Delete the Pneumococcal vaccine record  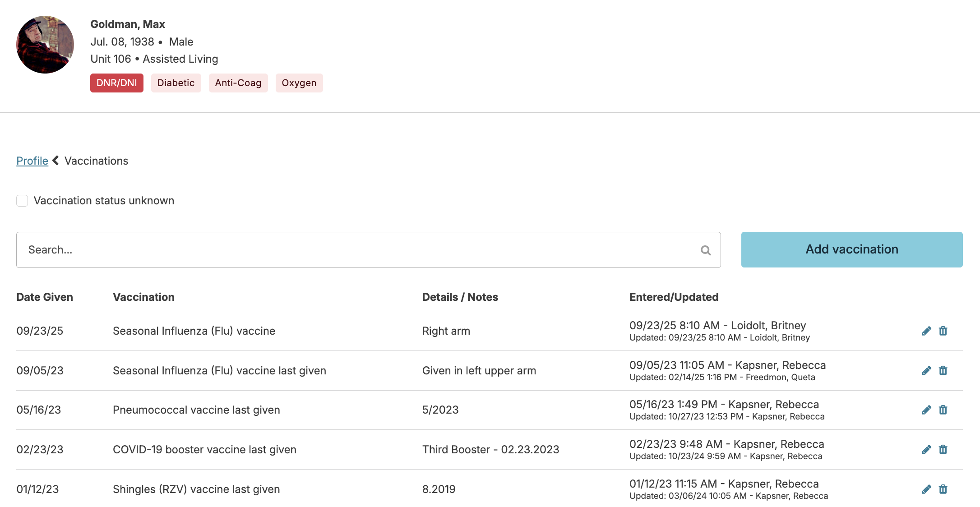coord(943,410)
